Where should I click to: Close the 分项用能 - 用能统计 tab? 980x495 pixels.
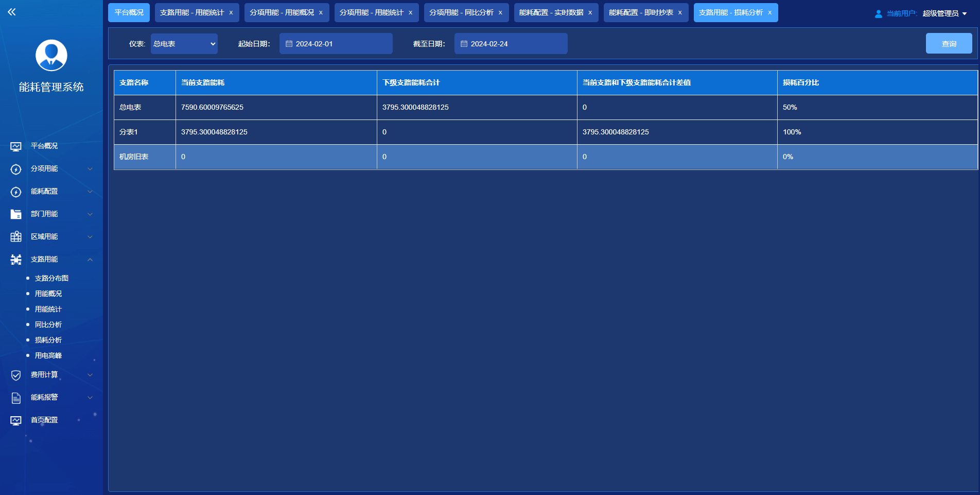pos(410,13)
